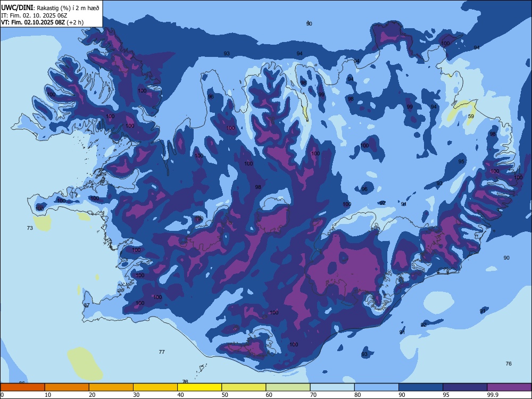
Task: Click the dark orange 0–10% legend swatch
Action: pos(22,387)
